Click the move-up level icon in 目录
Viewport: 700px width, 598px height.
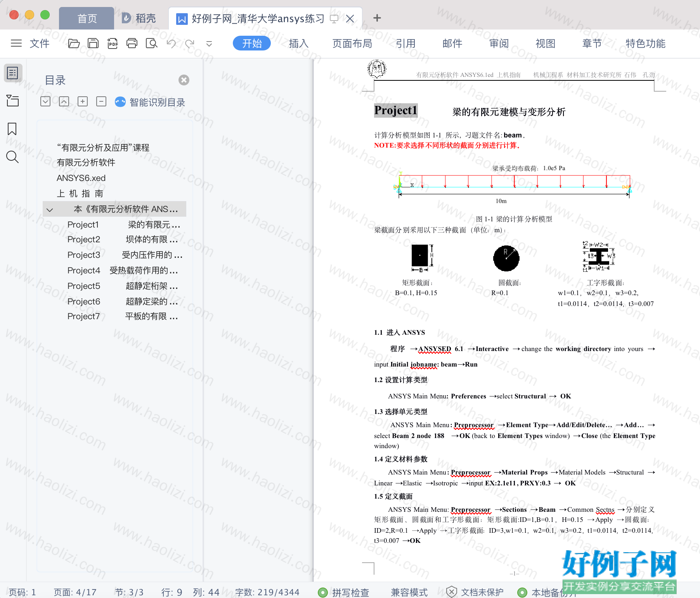coord(64,102)
